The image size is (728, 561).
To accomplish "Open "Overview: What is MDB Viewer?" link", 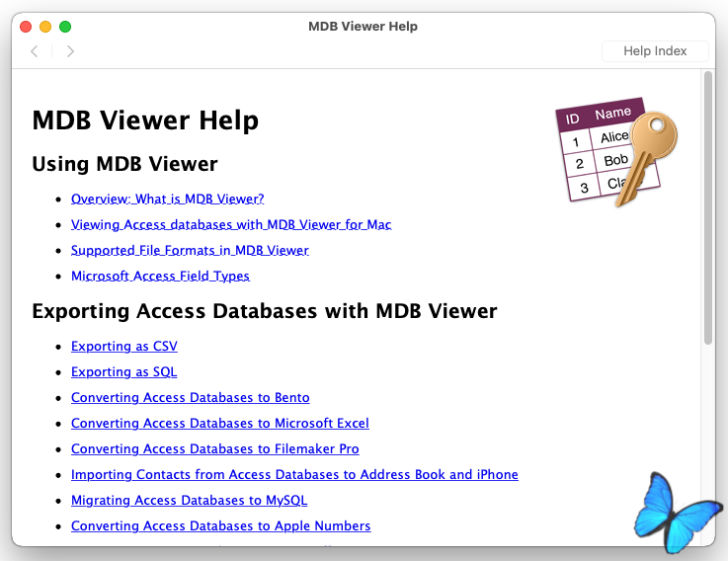I will click(x=168, y=199).
